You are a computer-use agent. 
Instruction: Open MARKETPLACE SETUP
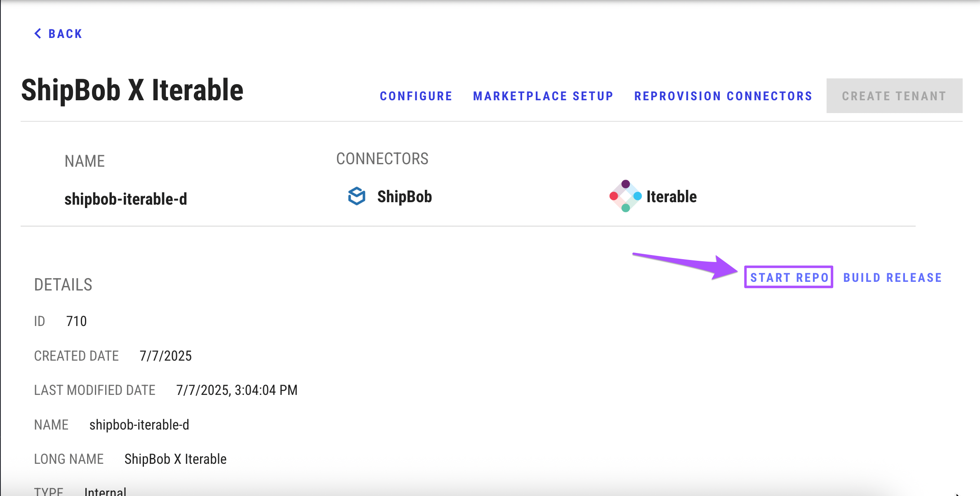pyautogui.click(x=543, y=96)
